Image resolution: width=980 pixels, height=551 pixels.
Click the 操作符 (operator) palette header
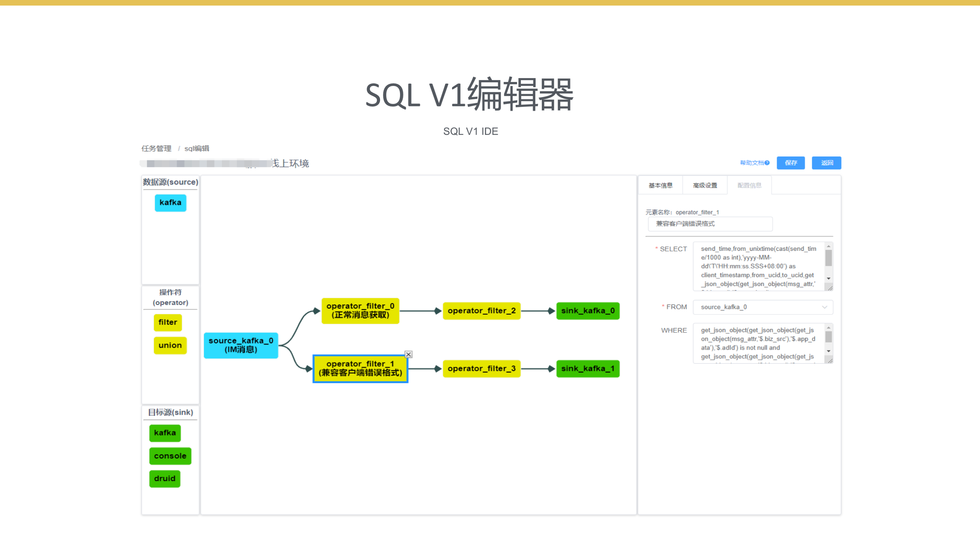[171, 297]
